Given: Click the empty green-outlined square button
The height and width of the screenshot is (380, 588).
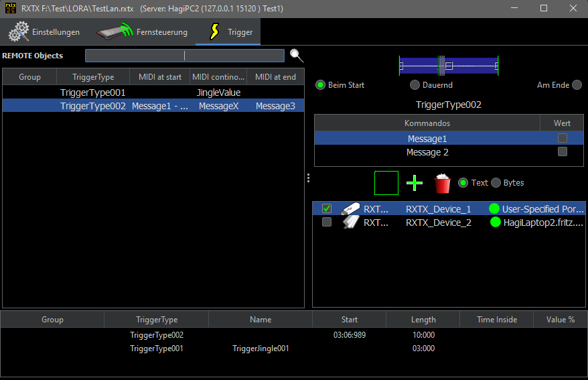Looking at the screenshot, I should (x=386, y=183).
